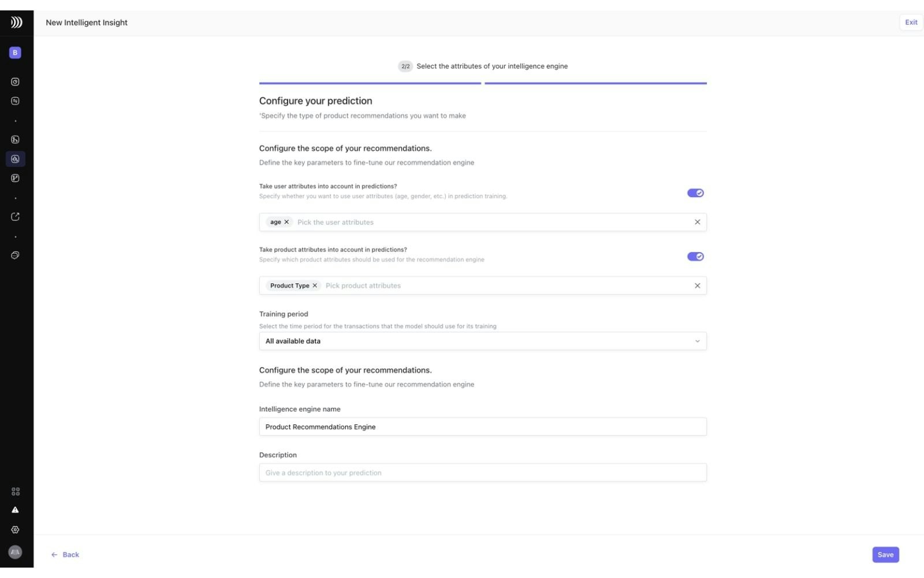Open the chat bubble icon near sidebar bottom

coord(15,255)
